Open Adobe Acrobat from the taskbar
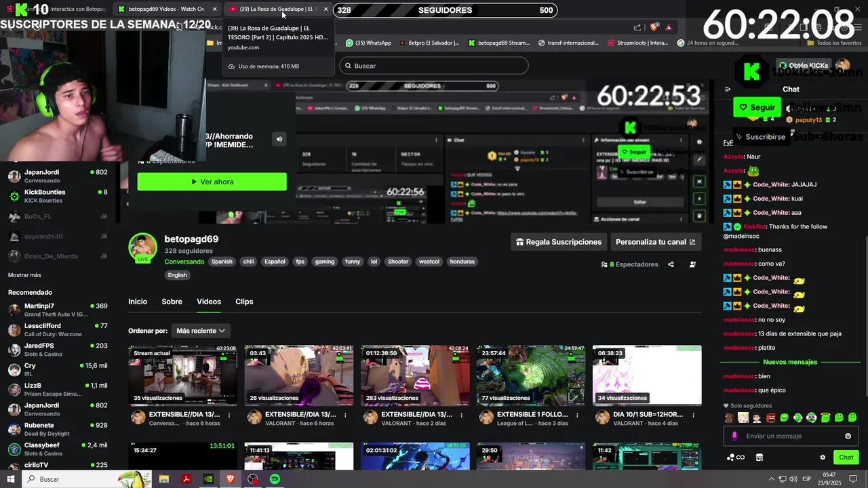Image resolution: width=868 pixels, height=488 pixels. pyautogui.click(x=186, y=479)
